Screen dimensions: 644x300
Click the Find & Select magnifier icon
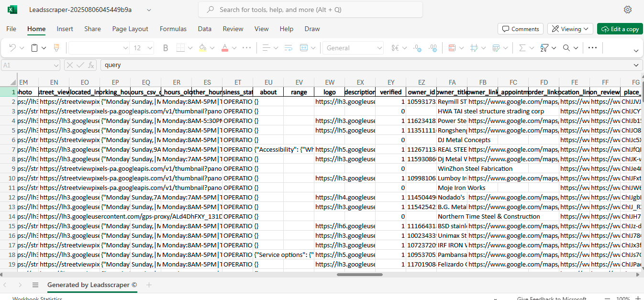[x=566, y=48]
